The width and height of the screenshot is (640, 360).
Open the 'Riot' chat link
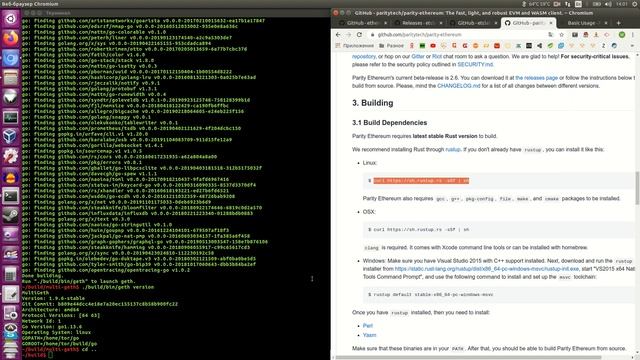[x=437, y=56]
